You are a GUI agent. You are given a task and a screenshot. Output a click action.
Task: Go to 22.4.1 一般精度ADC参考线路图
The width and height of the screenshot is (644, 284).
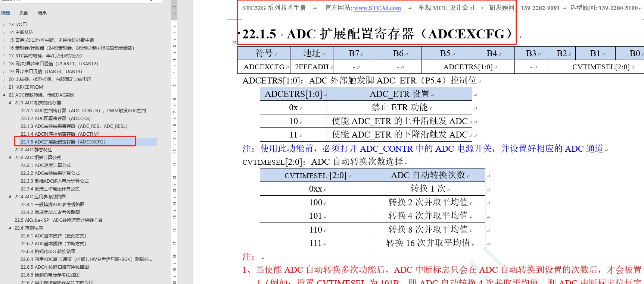(52, 205)
